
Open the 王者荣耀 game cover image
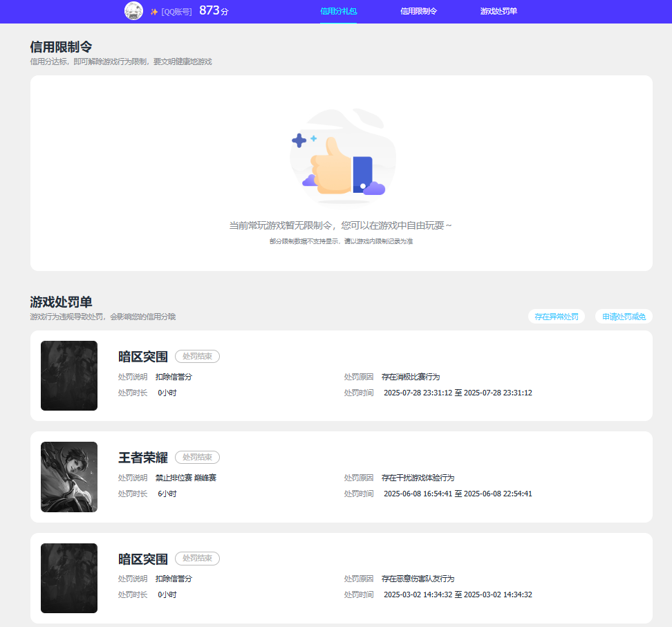coord(69,477)
